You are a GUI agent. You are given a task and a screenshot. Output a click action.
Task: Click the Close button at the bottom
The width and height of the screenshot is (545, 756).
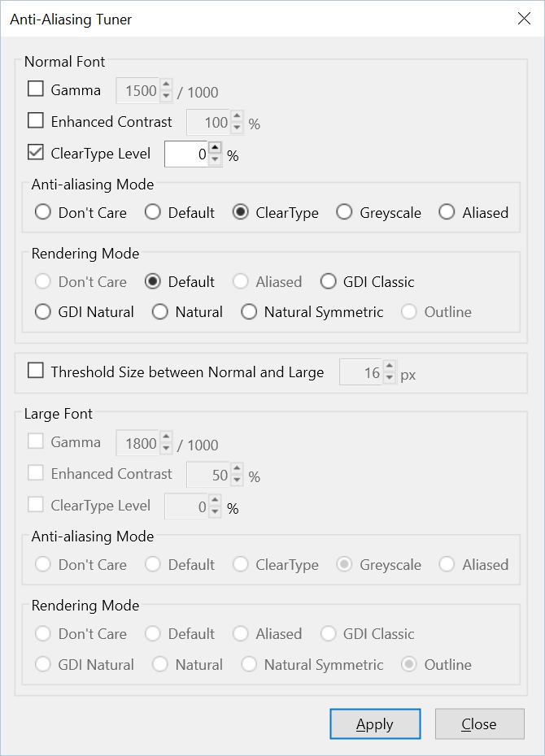point(479,723)
